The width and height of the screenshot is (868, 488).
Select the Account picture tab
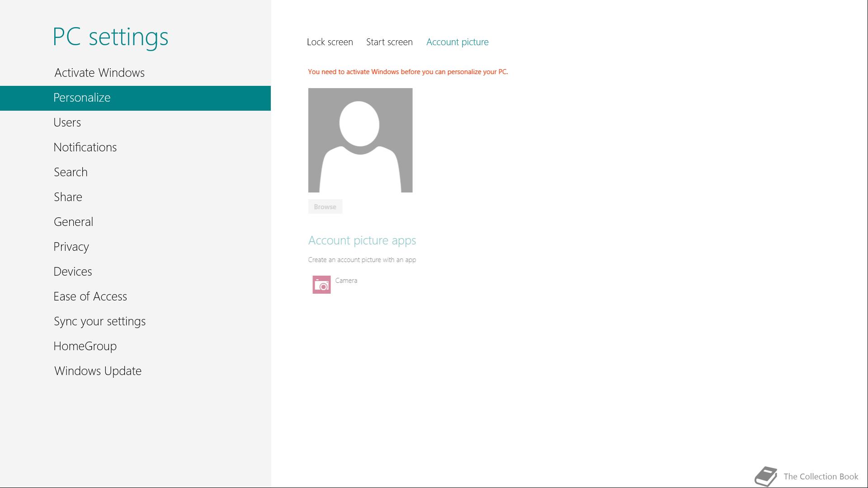click(x=458, y=42)
